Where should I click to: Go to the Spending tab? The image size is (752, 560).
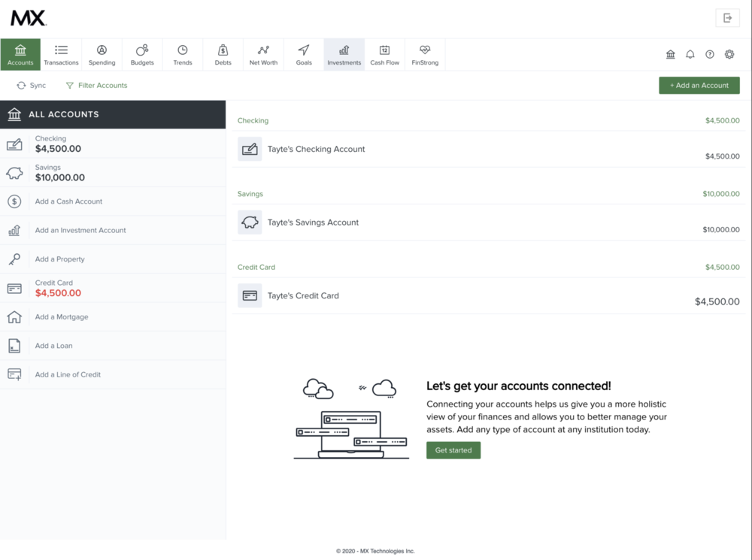coord(102,55)
